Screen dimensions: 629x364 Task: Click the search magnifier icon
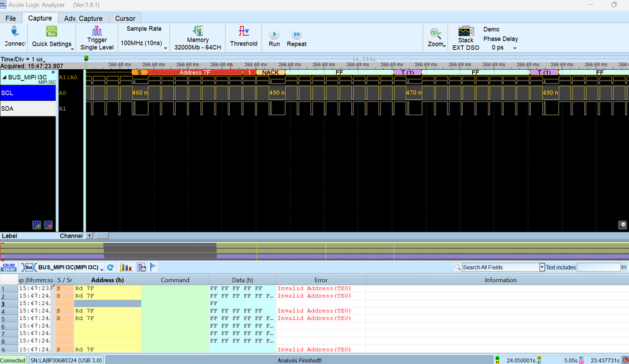(x=457, y=267)
